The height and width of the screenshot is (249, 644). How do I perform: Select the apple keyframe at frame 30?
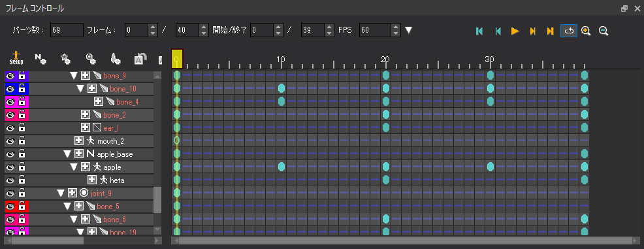(x=490, y=167)
